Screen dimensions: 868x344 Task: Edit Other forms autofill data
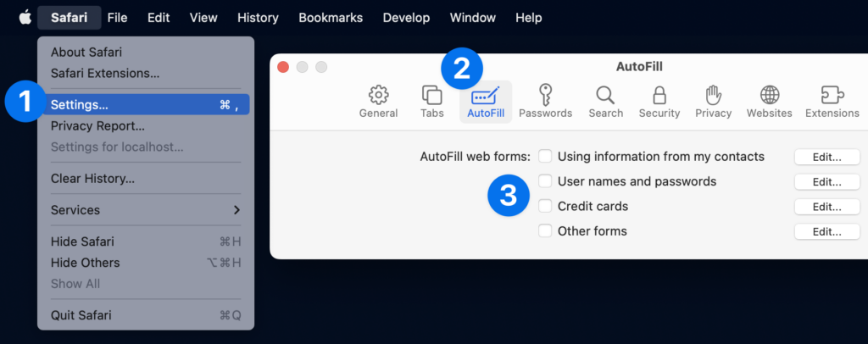click(827, 231)
